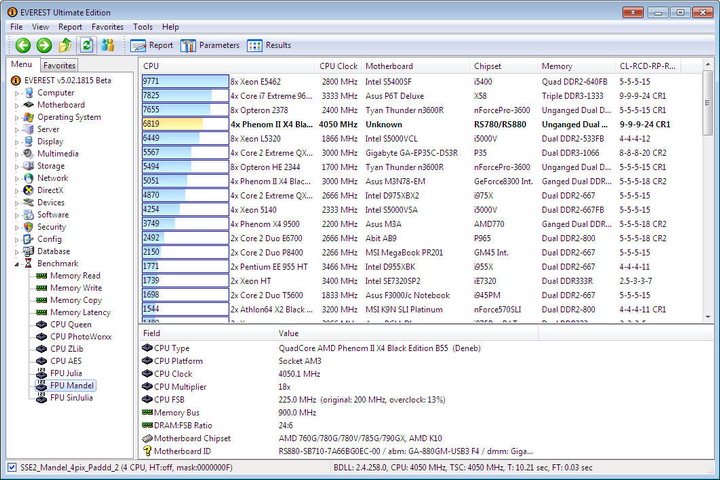
Task: Select the Software icon
Action: (29, 215)
